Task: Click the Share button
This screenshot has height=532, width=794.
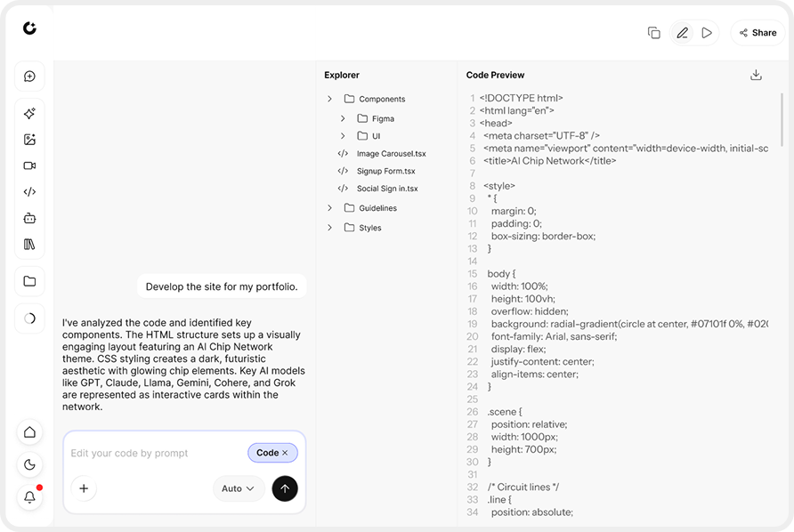Action: pos(758,33)
